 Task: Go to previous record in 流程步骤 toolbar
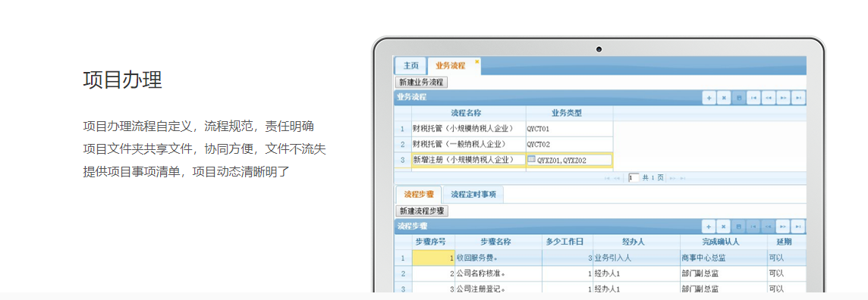(769, 227)
